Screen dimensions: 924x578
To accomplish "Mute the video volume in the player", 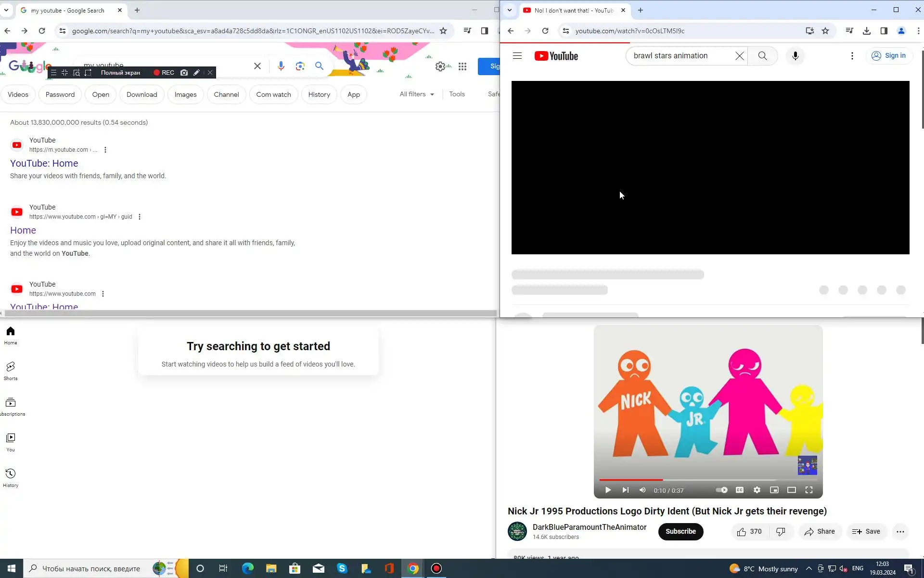I will (642, 490).
